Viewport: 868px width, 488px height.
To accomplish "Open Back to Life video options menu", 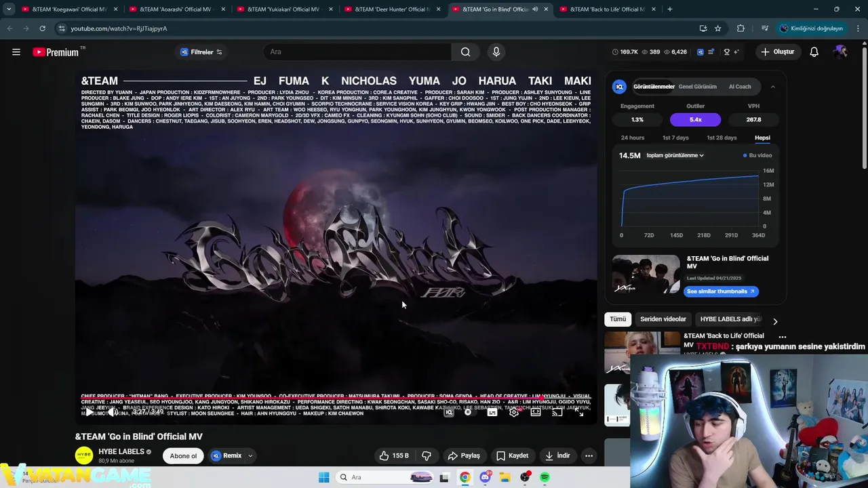I will coord(783,337).
